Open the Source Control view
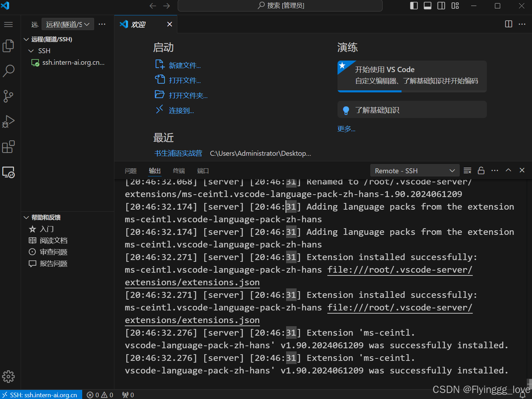The width and height of the screenshot is (532, 399). pyautogui.click(x=8, y=96)
